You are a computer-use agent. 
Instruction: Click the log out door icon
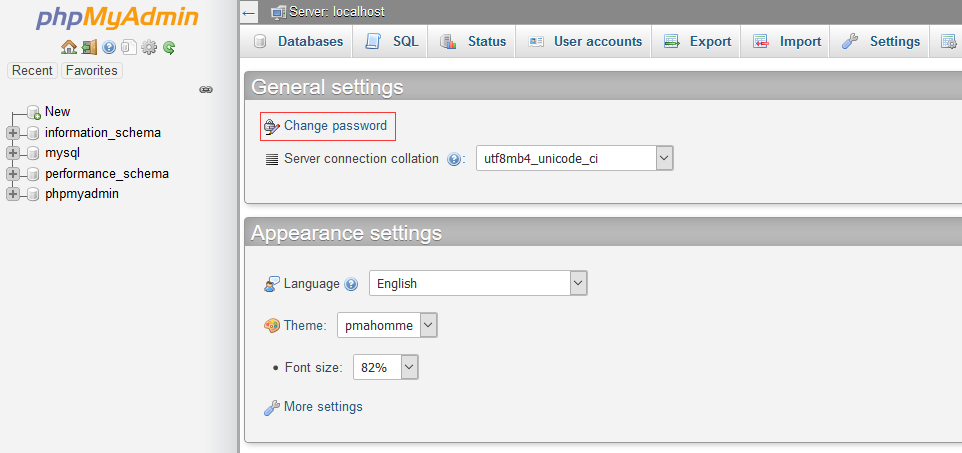point(90,47)
